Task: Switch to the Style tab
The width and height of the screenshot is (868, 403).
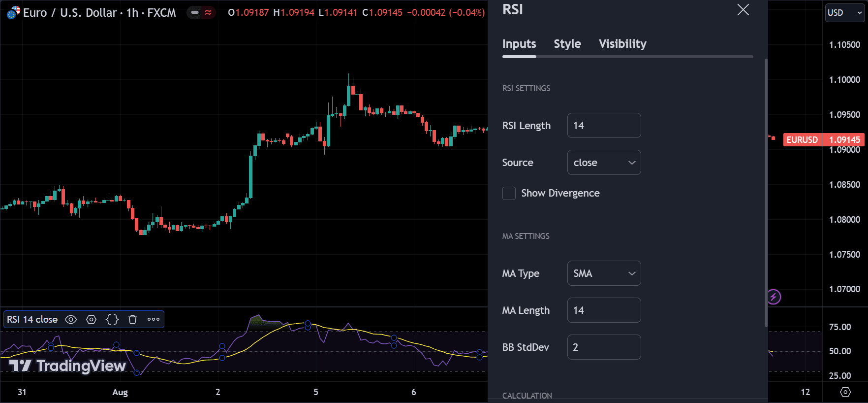Action: [x=567, y=44]
